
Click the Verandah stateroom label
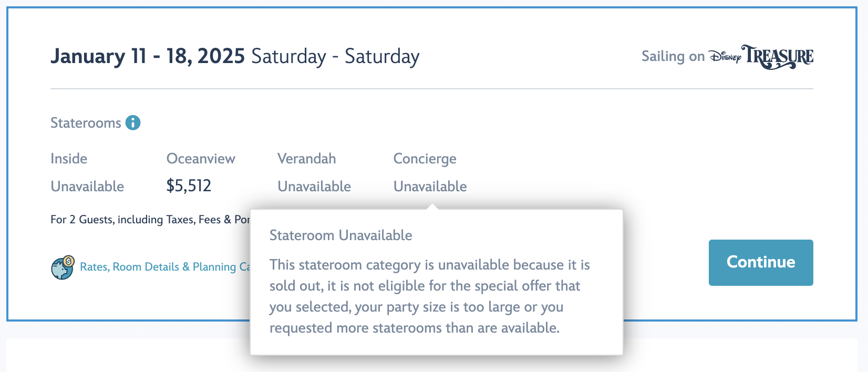tap(306, 159)
